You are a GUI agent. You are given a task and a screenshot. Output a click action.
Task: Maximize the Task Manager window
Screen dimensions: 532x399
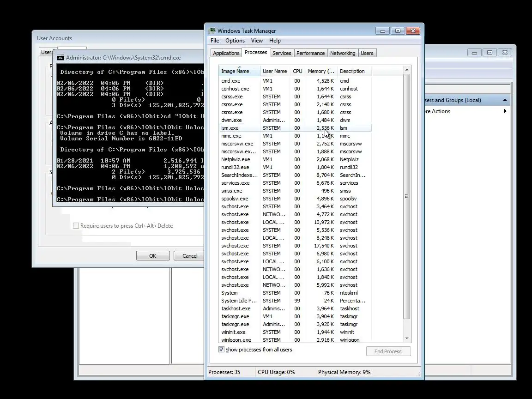tap(398, 31)
